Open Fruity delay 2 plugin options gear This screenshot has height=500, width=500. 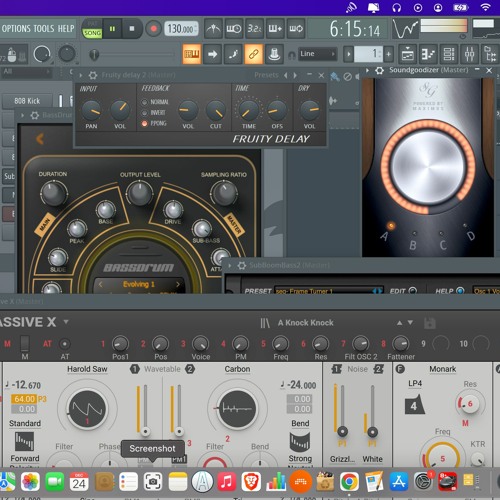[x=93, y=75]
